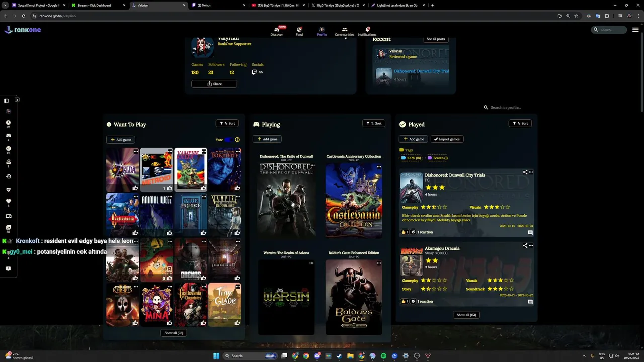
Task: Switch to the Stream - Kick Dashboard tab
Action: click(95, 5)
